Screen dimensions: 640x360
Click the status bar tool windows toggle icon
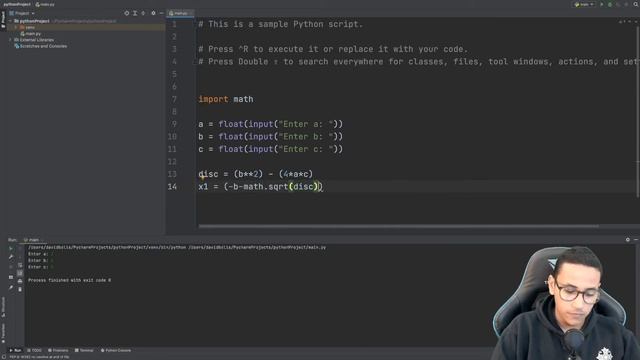(x=3, y=357)
